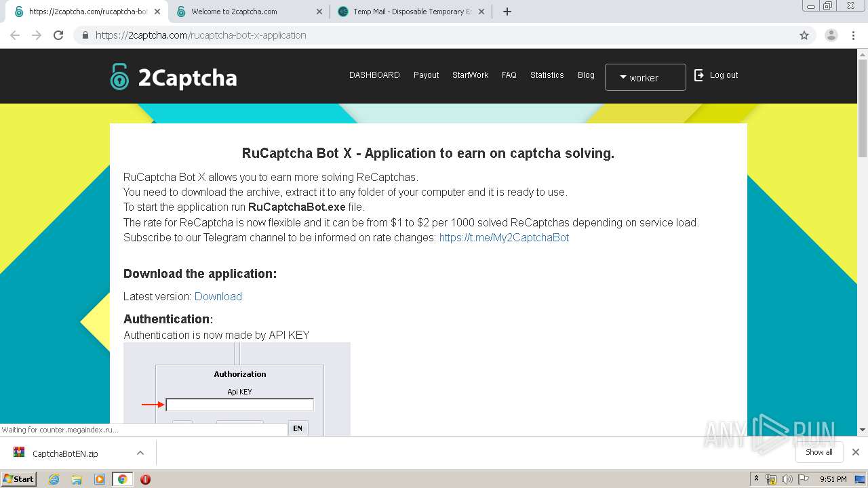Click the 2Captcha padlock logo
Image resolution: width=868 pixels, height=488 pixels.
tap(119, 77)
